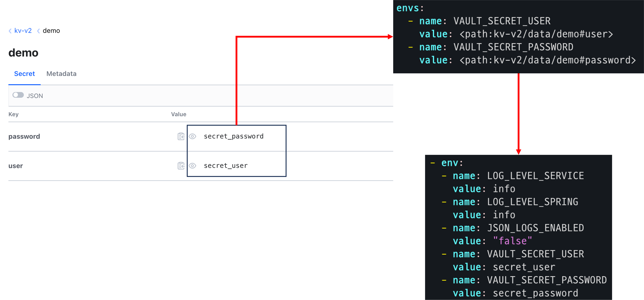
Task: Select the secret_password value text
Action: tap(233, 136)
